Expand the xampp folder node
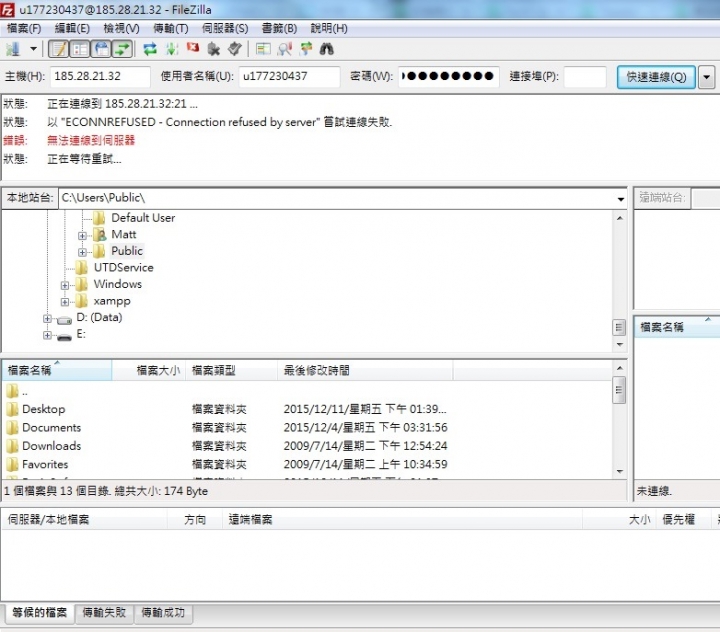The image size is (720, 632). click(65, 302)
